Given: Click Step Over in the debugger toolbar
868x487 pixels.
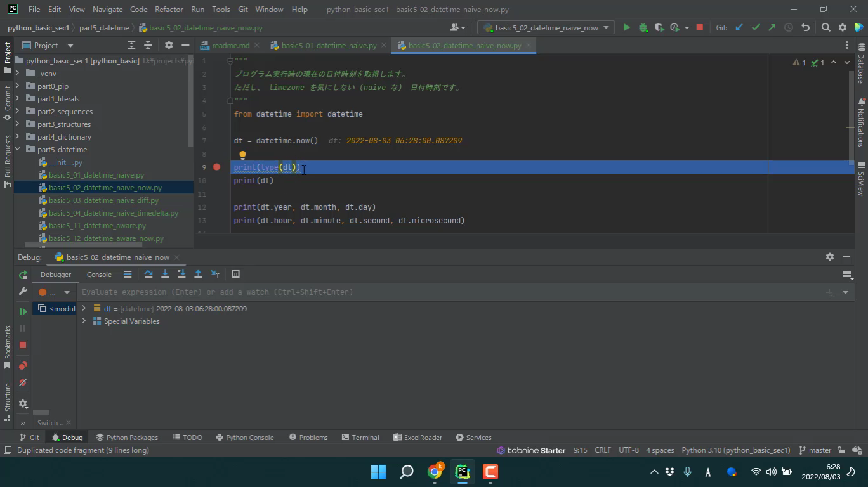Looking at the screenshot, I should 148,274.
